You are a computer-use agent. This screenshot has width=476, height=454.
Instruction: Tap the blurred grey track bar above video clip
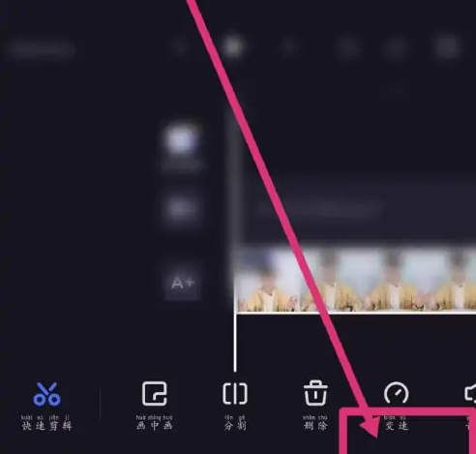click(320, 208)
